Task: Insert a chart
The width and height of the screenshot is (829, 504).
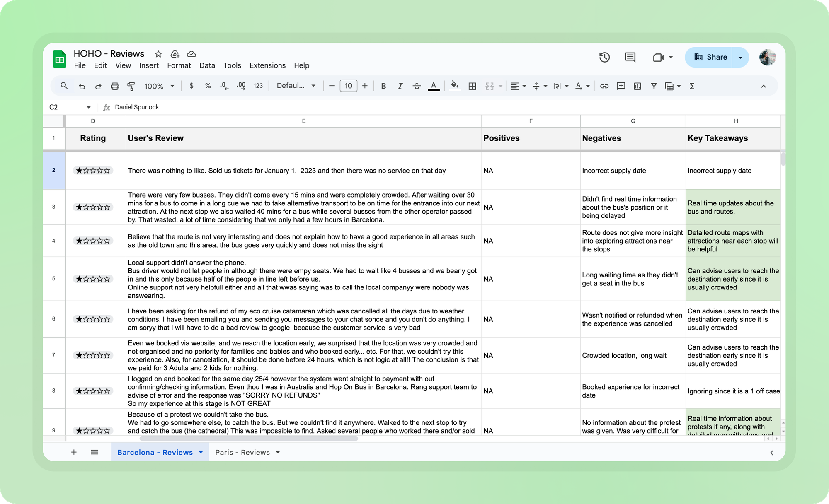Action: point(637,86)
